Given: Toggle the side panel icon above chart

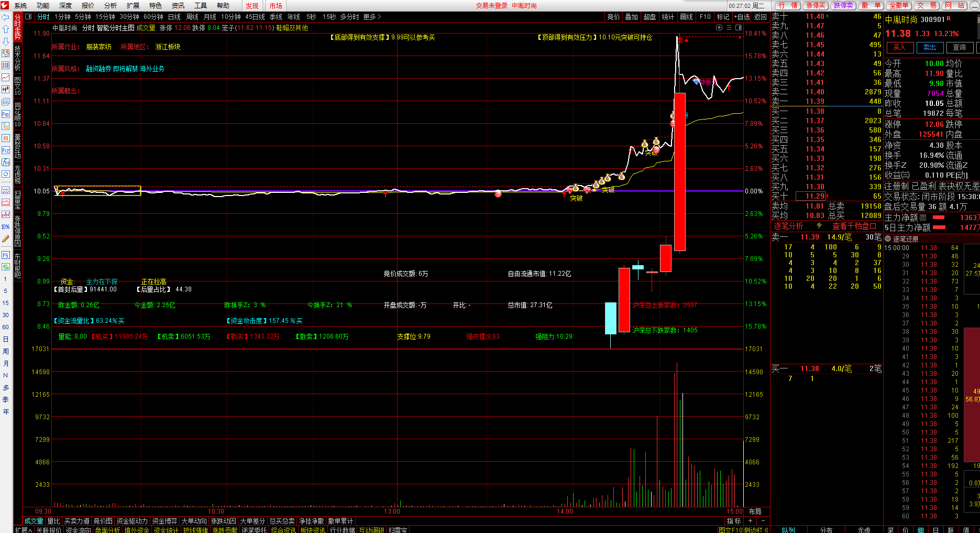Looking at the screenshot, I should 739,28.
